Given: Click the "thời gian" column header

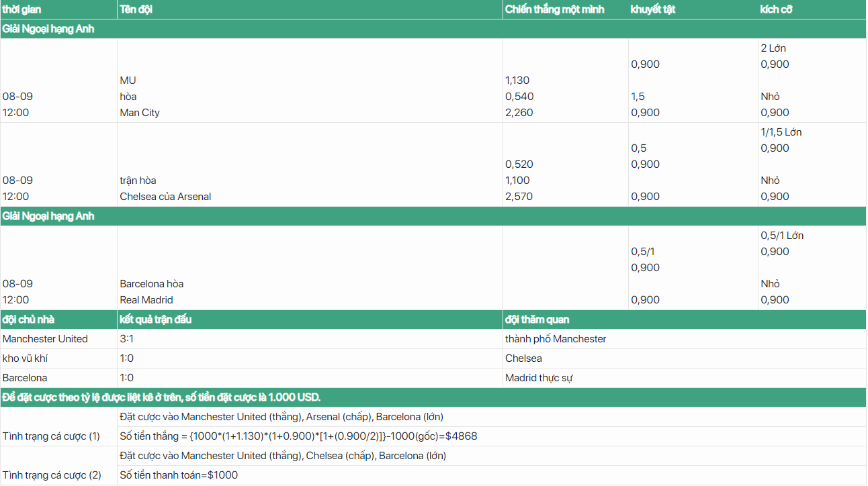Looking at the screenshot, I should pyautogui.click(x=21, y=9).
